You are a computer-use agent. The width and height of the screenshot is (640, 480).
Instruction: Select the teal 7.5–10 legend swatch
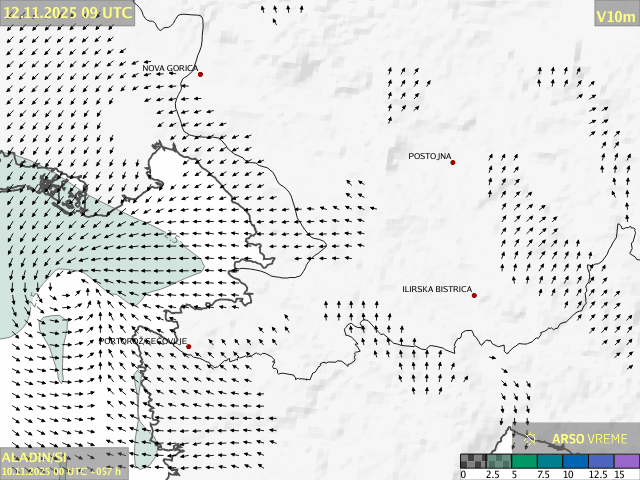coord(549,461)
